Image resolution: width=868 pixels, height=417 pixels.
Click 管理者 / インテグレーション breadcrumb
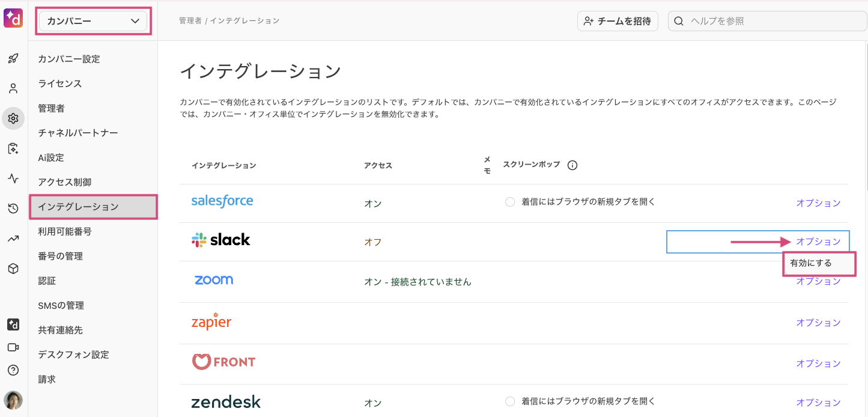[x=229, y=20]
